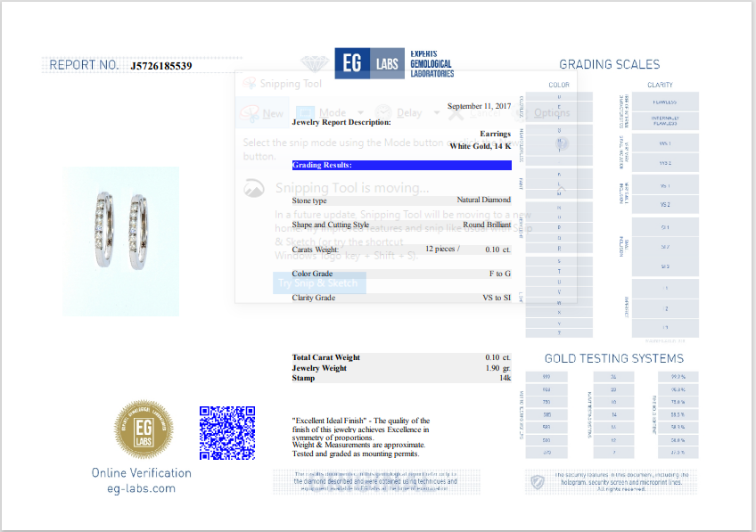The width and height of the screenshot is (756, 532).
Task: Click the 12 pieces value
Action: tap(442, 249)
